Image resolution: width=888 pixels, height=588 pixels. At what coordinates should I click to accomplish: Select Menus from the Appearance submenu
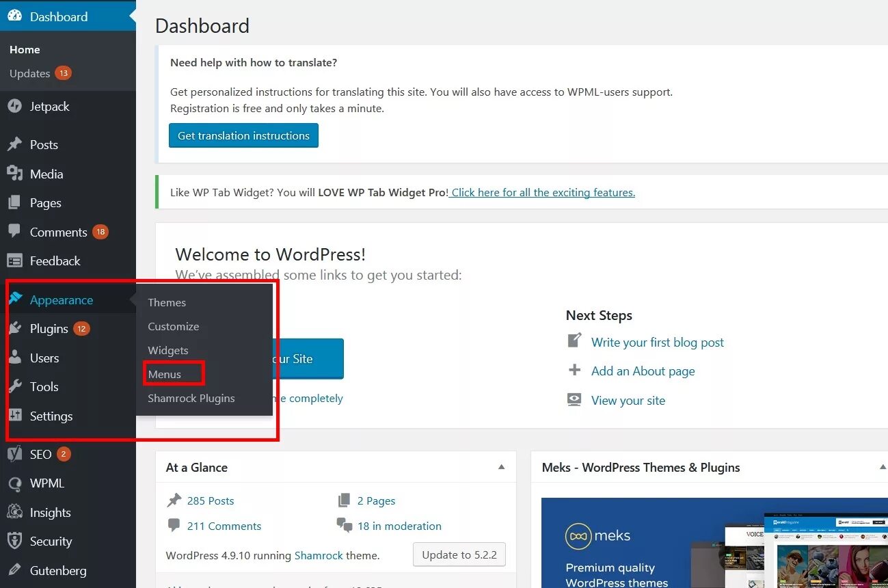[x=165, y=374]
